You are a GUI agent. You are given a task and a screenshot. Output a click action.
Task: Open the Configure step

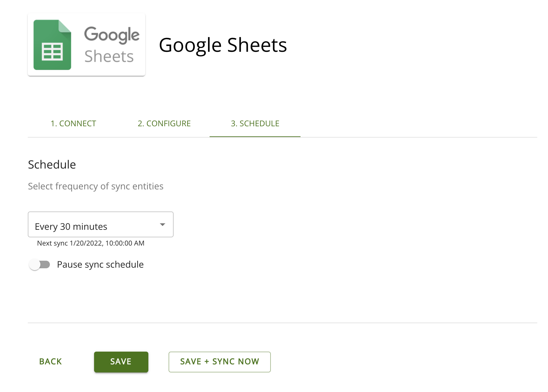pos(164,123)
